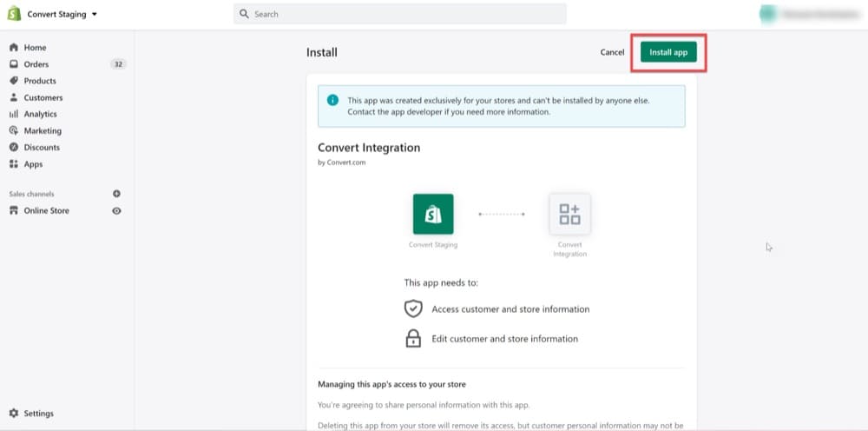Screen dimensions: 868x431
Task: View online store via eye icon
Action: (x=117, y=211)
